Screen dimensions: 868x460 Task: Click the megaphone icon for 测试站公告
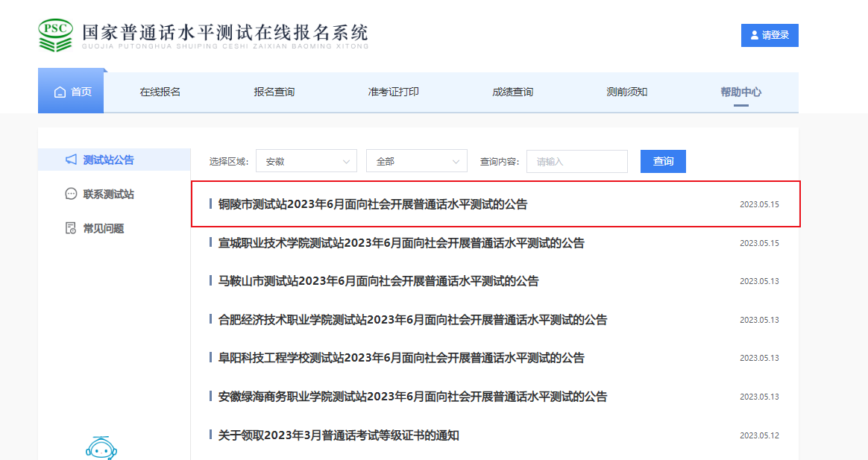[71, 160]
